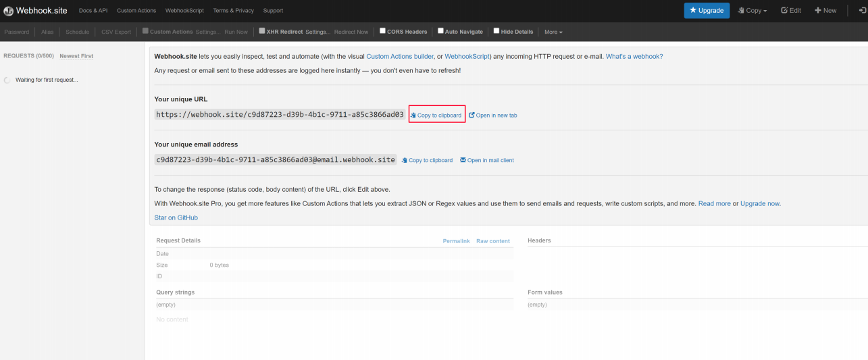Open Terms & Privacy page
868x360 pixels.
coord(233,11)
